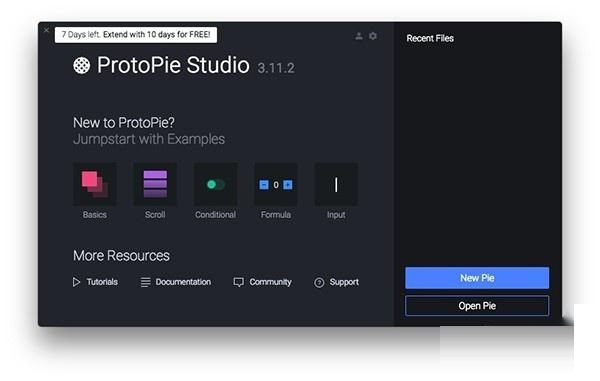
Task: Open the Conditional example thumbnail
Action: click(x=215, y=185)
